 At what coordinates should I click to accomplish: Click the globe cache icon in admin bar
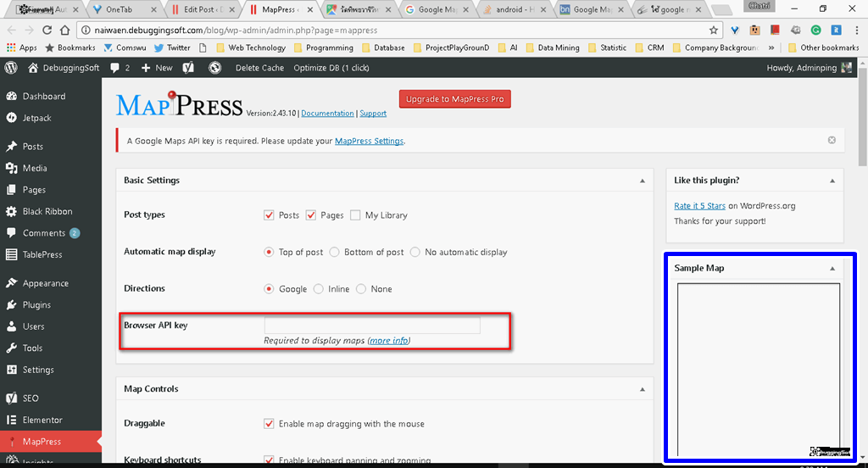point(214,68)
